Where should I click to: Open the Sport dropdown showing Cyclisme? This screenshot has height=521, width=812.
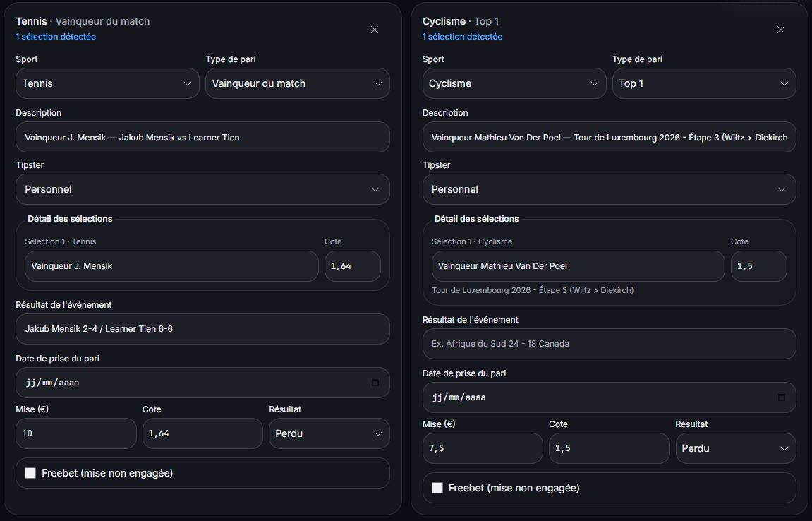pyautogui.click(x=514, y=83)
